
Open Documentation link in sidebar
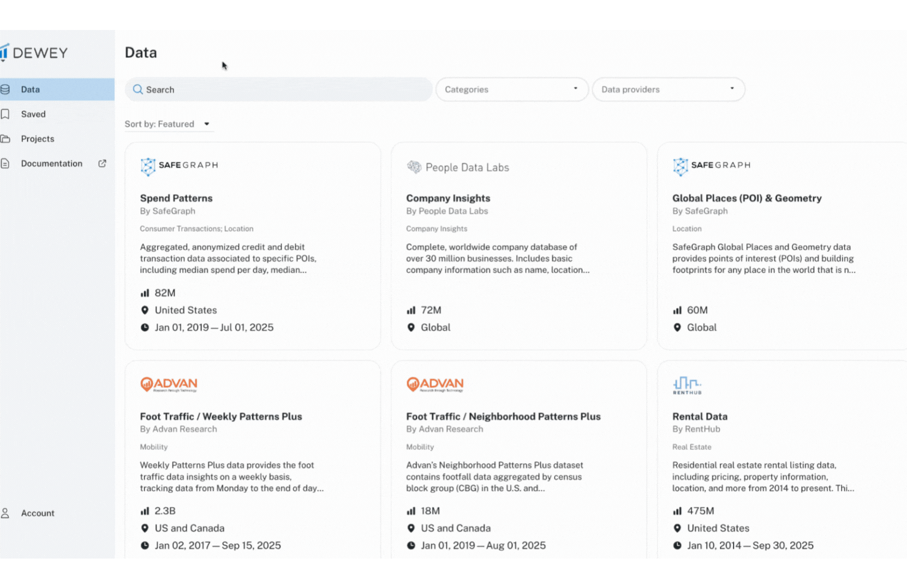[57, 164]
